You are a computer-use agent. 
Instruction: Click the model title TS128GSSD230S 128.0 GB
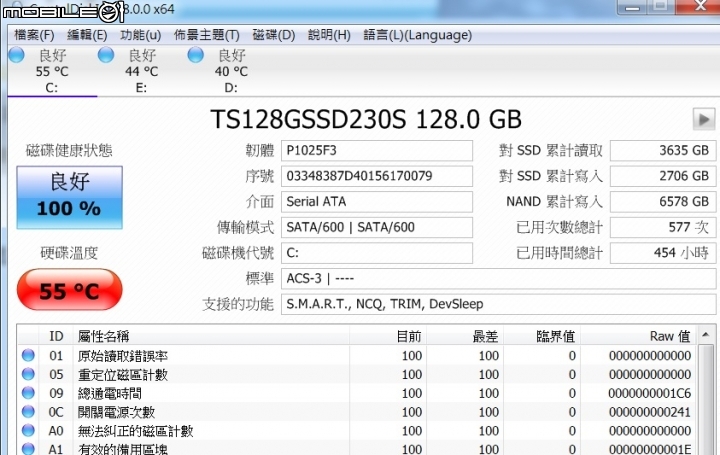click(366, 119)
